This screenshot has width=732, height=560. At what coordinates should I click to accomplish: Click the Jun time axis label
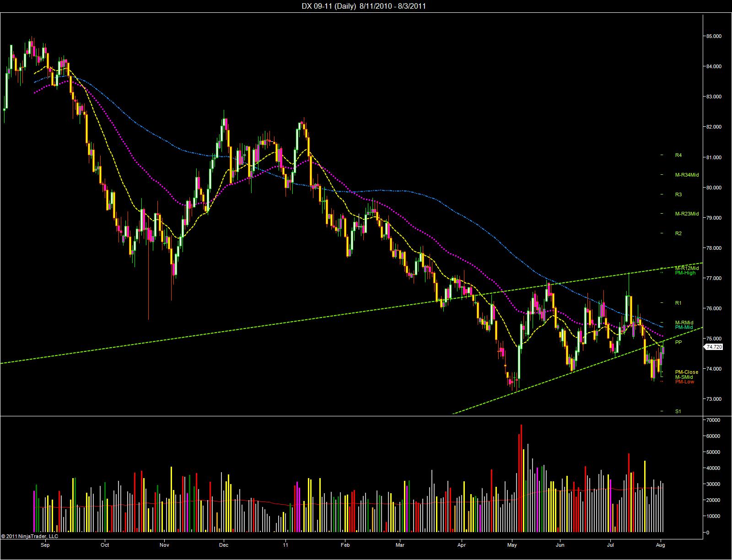pos(560,545)
